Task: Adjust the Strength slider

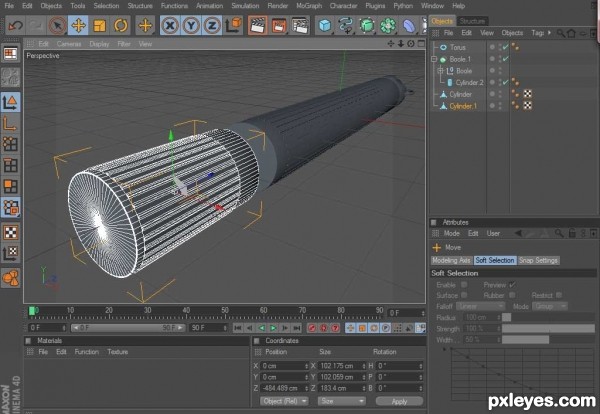Action: 548,329
